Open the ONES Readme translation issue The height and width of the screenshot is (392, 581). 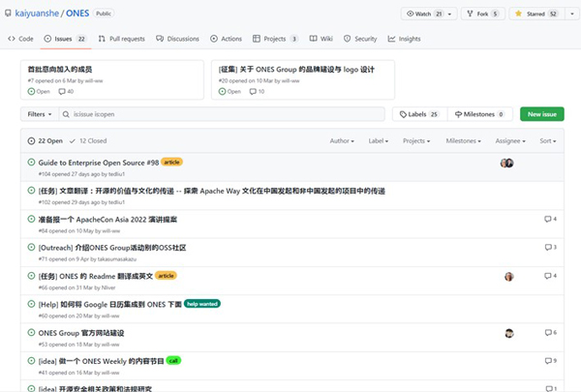(x=96, y=277)
